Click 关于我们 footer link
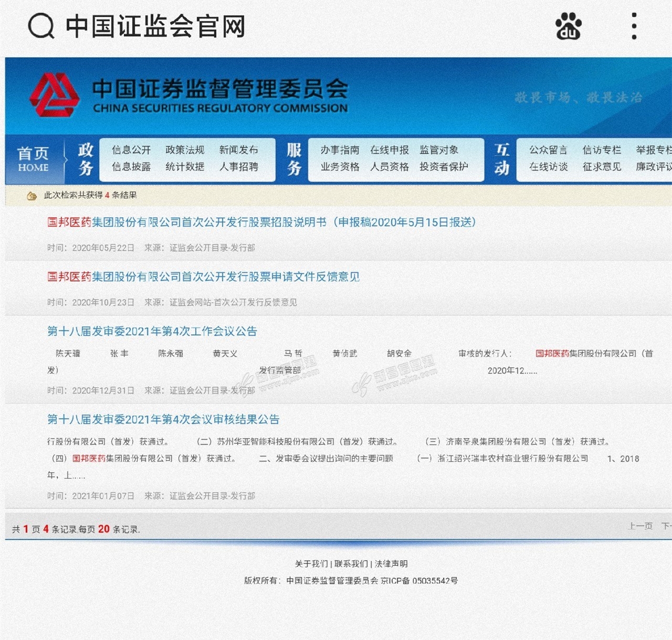 pos(311,564)
